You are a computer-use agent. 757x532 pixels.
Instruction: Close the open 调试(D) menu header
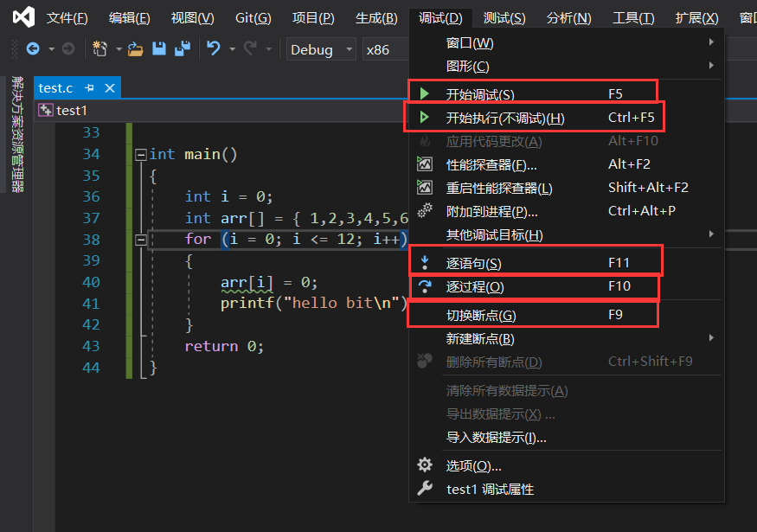coord(440,18)
